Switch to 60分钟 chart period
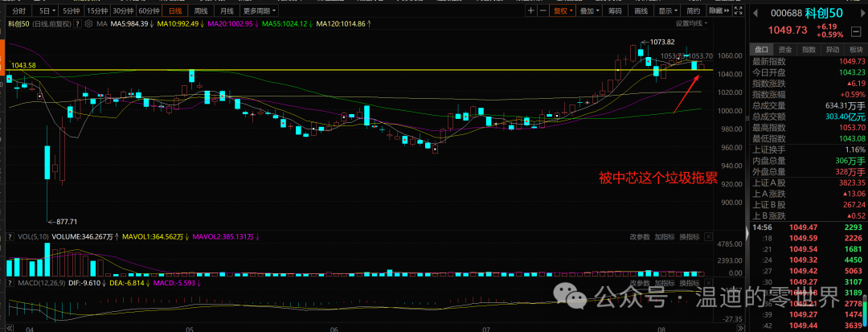 tap(149, 10)
